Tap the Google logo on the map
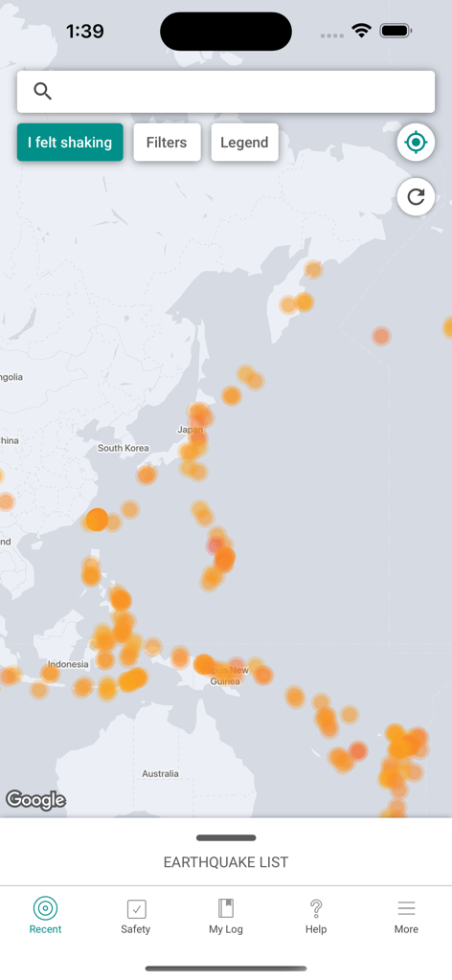The width and height of the screenshot is (452, 980). coord(35,800)
